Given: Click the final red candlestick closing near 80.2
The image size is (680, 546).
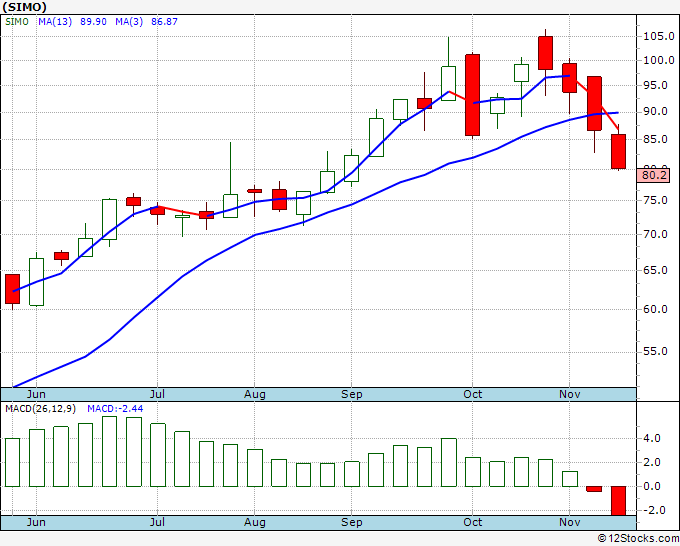Looking at the screenshot, I should [x=618, y=151].
